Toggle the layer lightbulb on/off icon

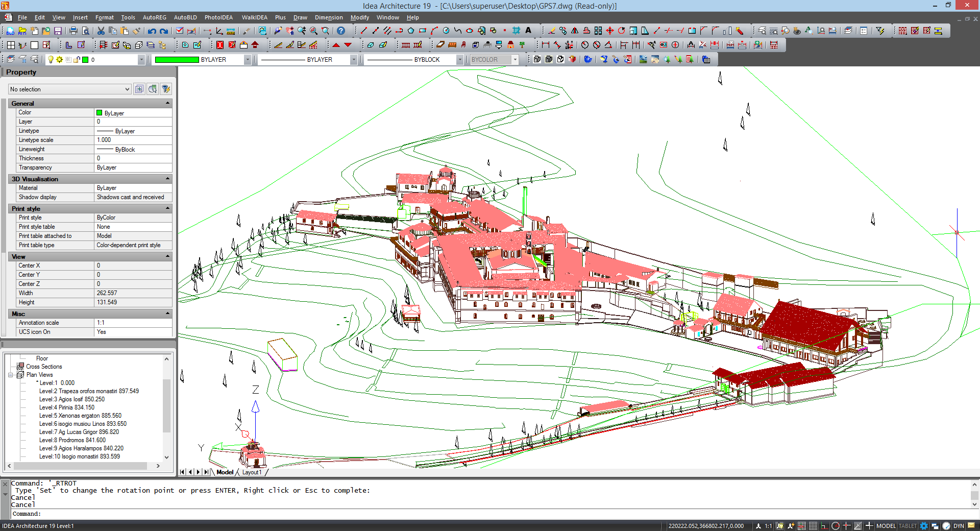(51, 60)
